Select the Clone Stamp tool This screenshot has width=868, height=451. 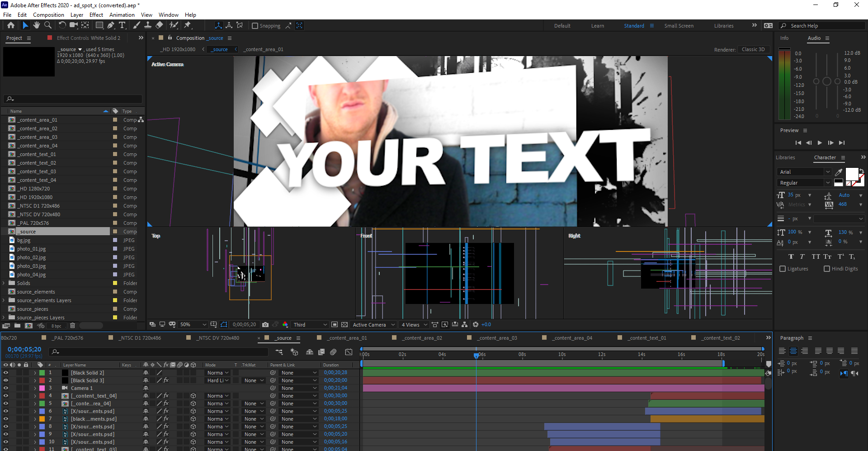click(148, 25)
